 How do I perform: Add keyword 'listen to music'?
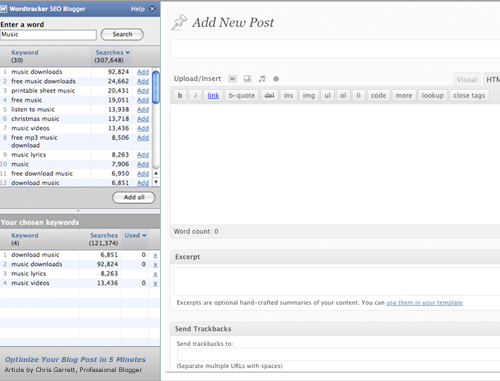(143, 110)
